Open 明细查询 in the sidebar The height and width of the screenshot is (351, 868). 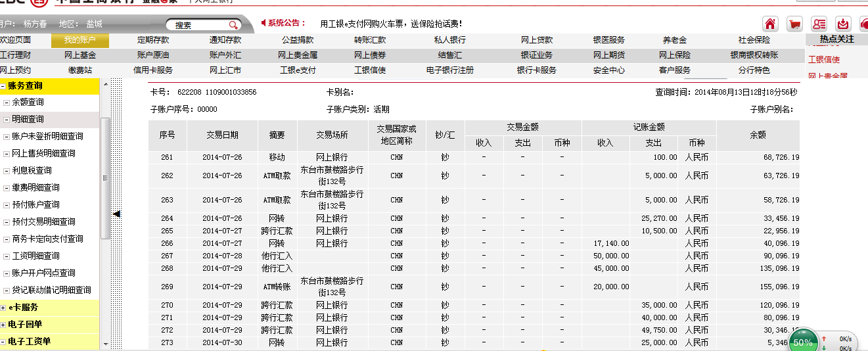pos(28,119)
